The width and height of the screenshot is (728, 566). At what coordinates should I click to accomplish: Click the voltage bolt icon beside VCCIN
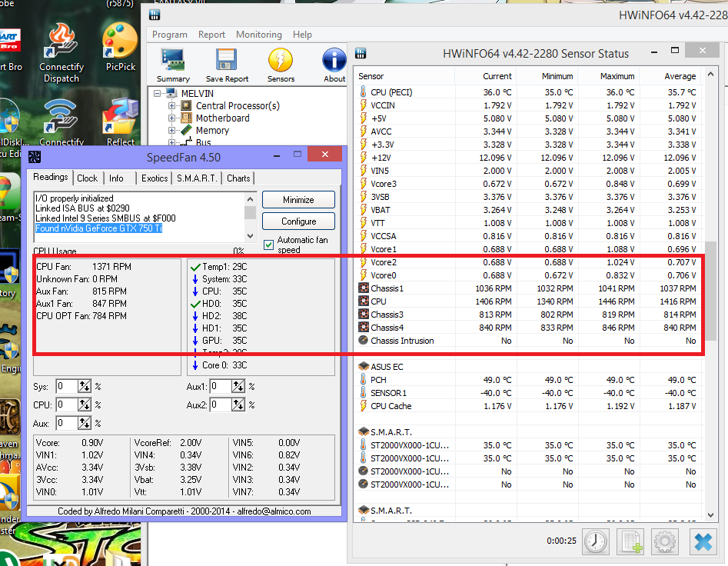pos(364,105)
